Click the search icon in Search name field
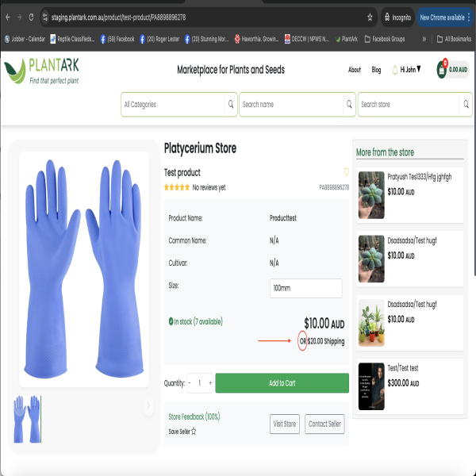The height and width of the screenshot is (476, 476). (x=349, y=104)
